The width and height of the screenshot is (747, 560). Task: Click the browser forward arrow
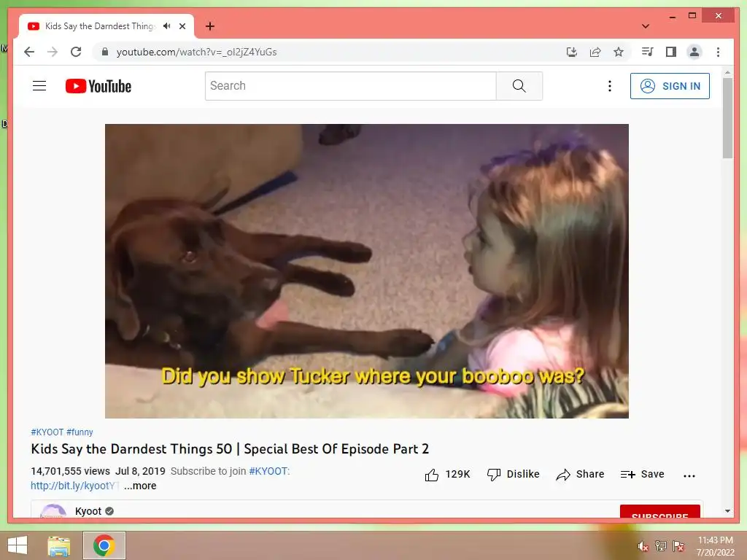pos(53,52)
